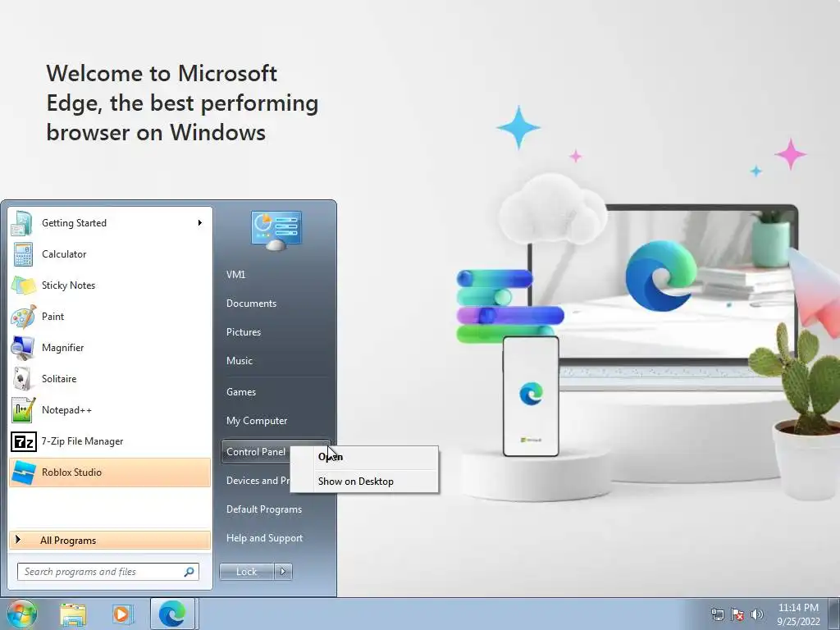The image size is (840, 630).
Task: Start Paint using its palette icon
Action: (23, 317)
